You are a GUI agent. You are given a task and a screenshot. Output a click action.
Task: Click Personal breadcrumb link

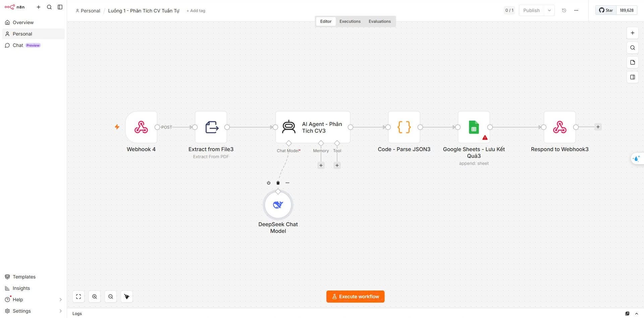(x=88, y=11)
